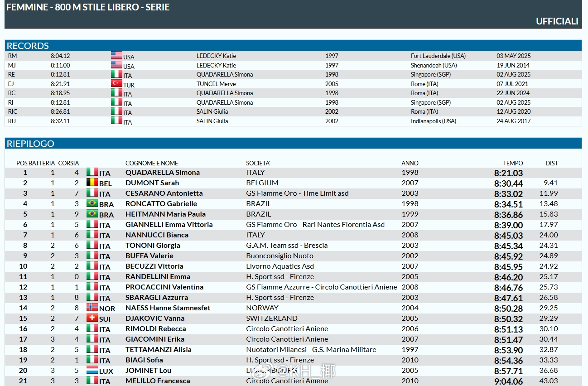Click the time 8:30.44
This screenshot has width=588, height=386.
(508, 183)
